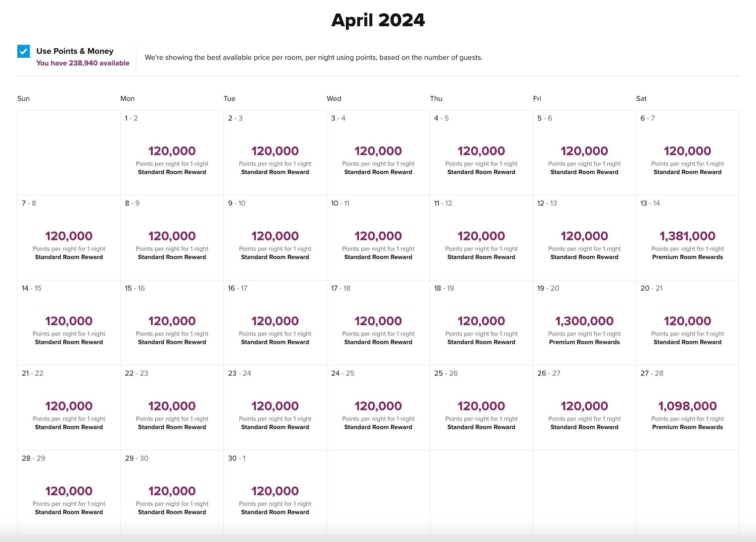Viewport: 756px width, 542px height.
Task: Uncheck the Use Points & Money checkbox
Action: point(23,51)
